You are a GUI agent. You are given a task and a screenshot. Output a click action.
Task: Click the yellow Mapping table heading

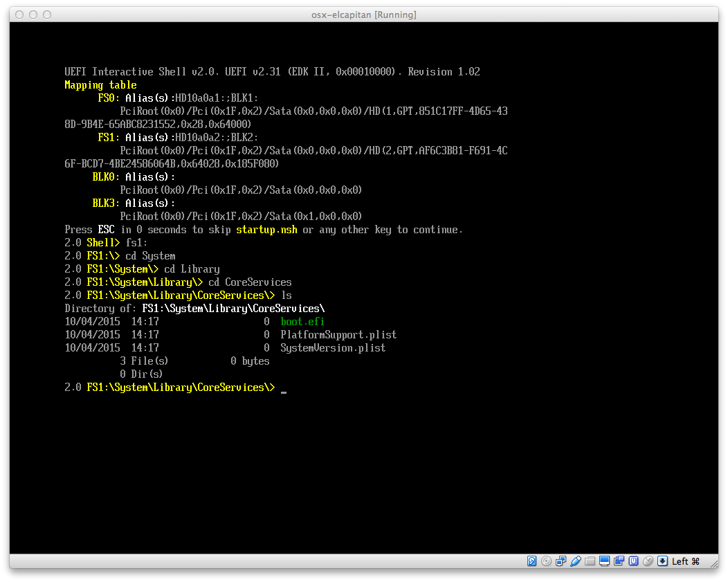click(x=101, y=85)
